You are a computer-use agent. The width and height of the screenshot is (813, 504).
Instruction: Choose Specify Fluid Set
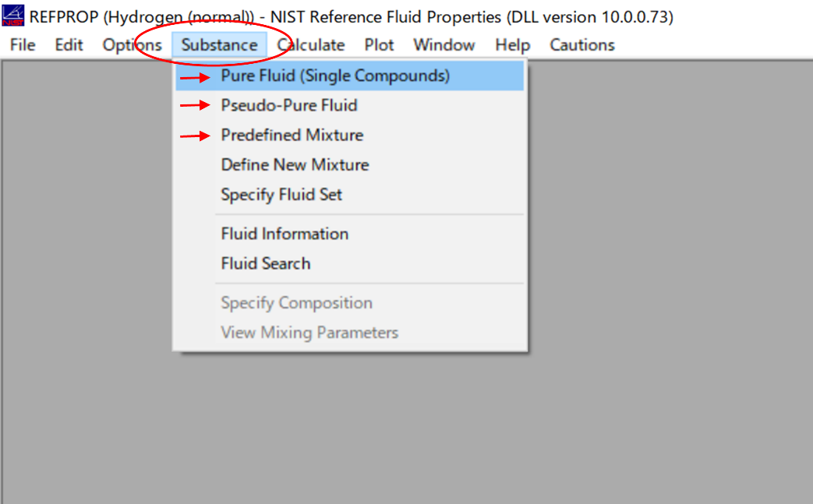[x=281, y=195]
